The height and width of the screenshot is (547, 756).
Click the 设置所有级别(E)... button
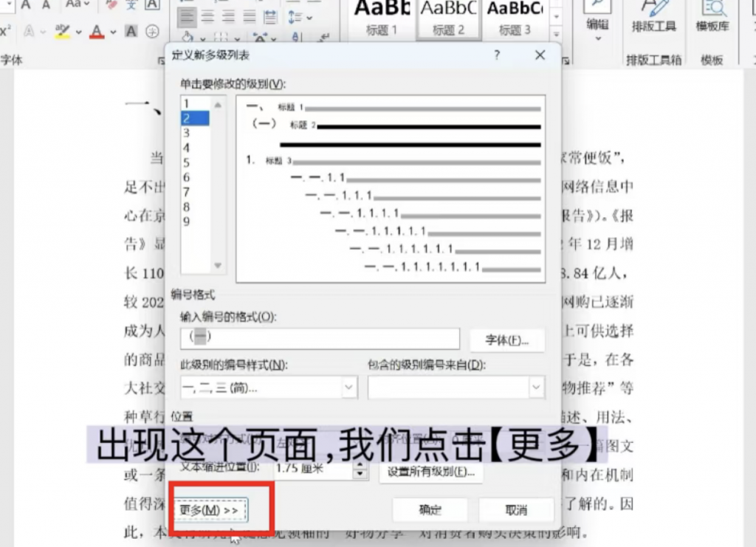tap(431, 472)
